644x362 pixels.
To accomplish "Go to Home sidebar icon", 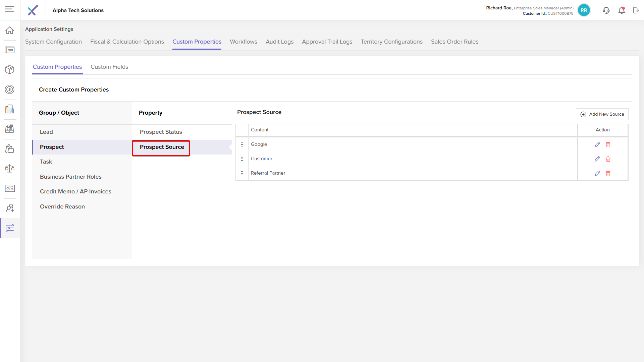I will (x=10, y=30).
